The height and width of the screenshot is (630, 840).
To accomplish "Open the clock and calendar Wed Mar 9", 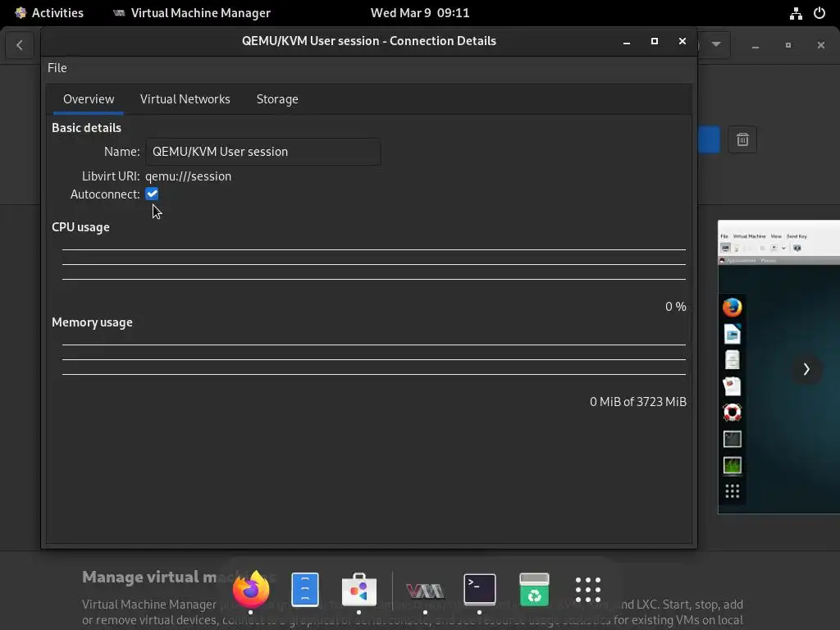I will coord(420,13).
